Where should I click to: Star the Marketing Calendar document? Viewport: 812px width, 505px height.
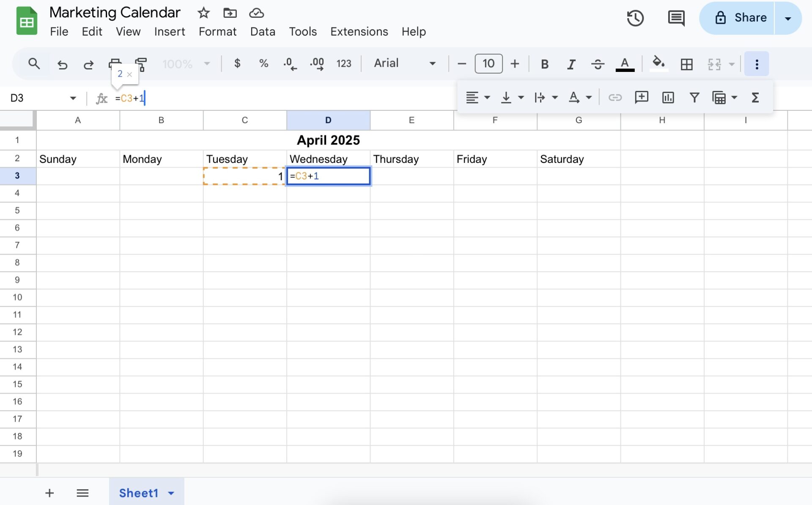203,13
